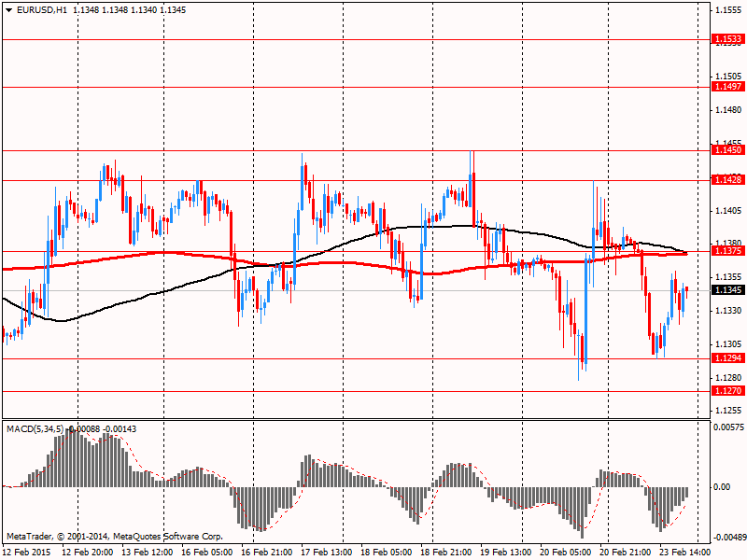Screen dimensions: 747x560
Task: Click the 1.1255 price scale value
Action: click(728, 411)
